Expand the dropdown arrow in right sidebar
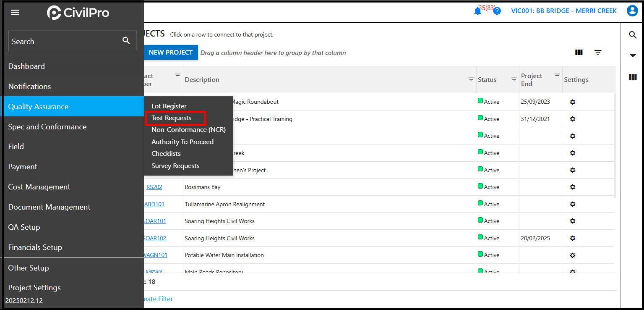 (633, 55)
